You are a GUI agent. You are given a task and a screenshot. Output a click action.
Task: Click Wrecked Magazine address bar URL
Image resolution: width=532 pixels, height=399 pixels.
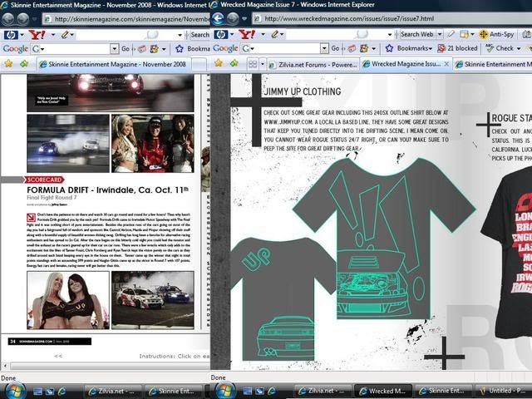point(349,19)
